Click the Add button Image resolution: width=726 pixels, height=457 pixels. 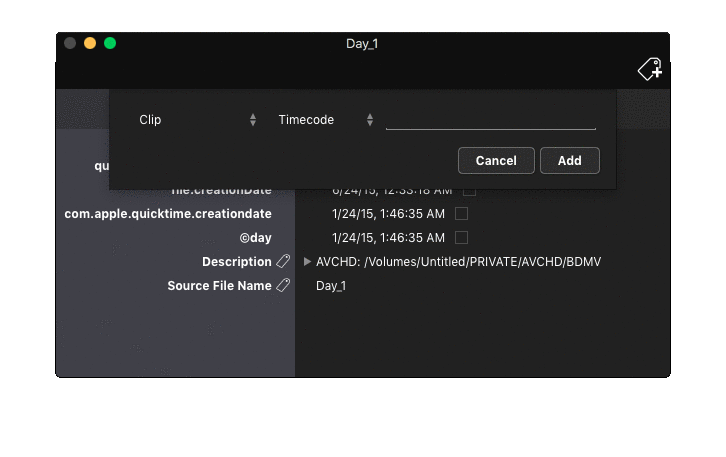tap(570, 161)
